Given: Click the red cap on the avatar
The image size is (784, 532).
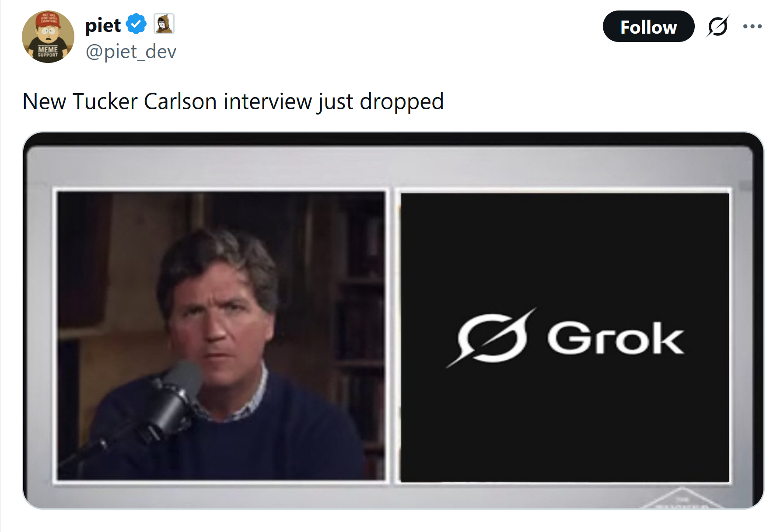Looking at the screenshot, I should click(48, 20).
